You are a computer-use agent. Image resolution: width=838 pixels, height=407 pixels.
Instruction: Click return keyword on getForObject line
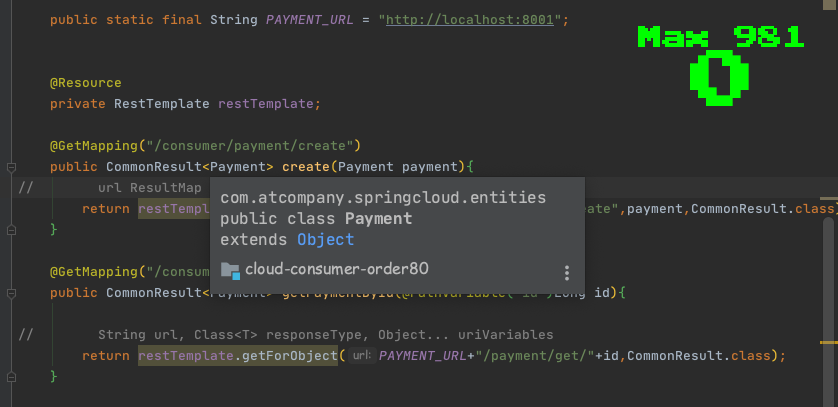[106, 356]
